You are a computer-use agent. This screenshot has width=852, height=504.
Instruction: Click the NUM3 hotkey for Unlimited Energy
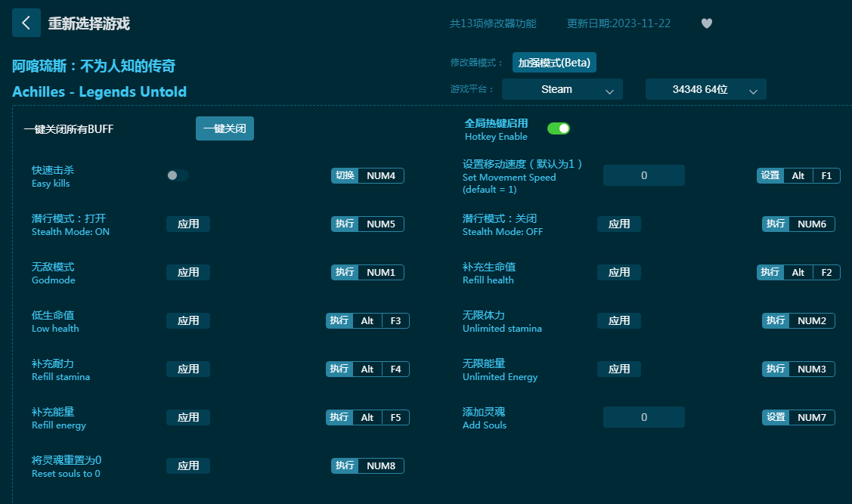(812, 369)
